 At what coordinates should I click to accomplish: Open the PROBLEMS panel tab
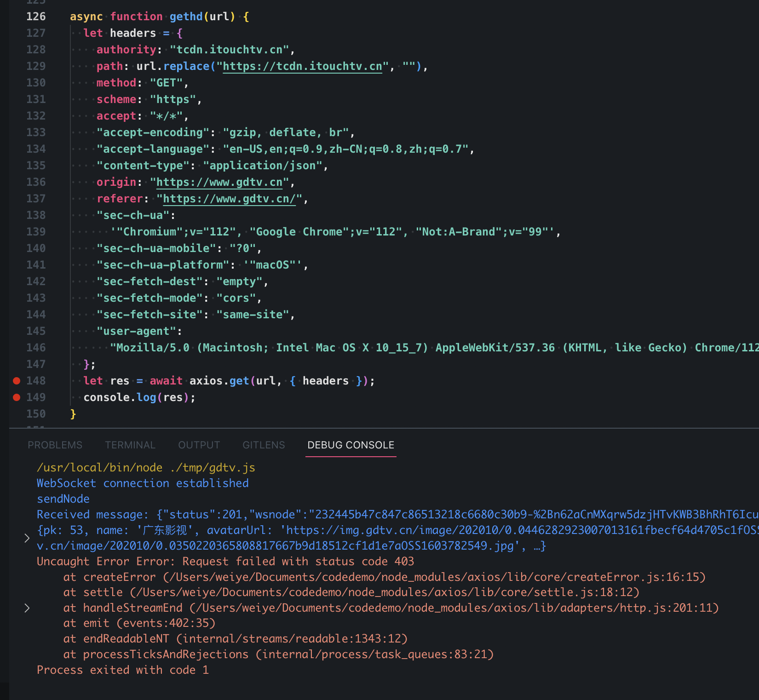[55, 445]
